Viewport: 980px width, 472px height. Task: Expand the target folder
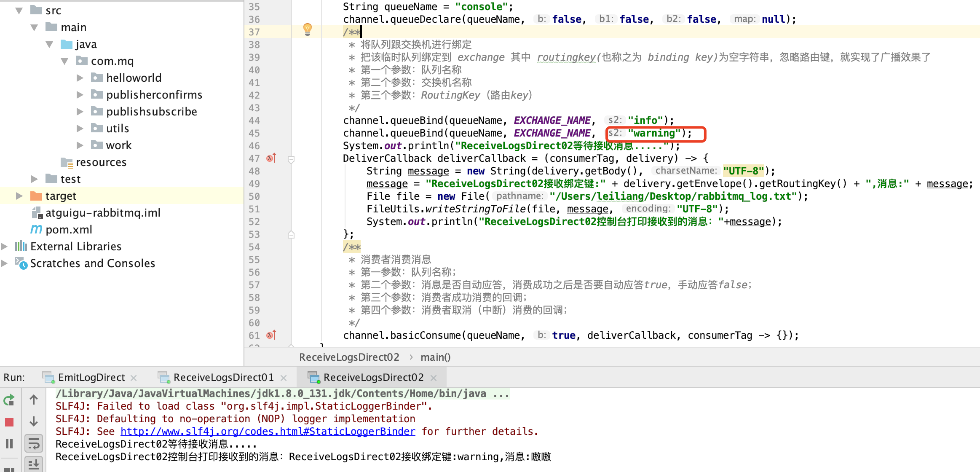click(x=19, y=196)
